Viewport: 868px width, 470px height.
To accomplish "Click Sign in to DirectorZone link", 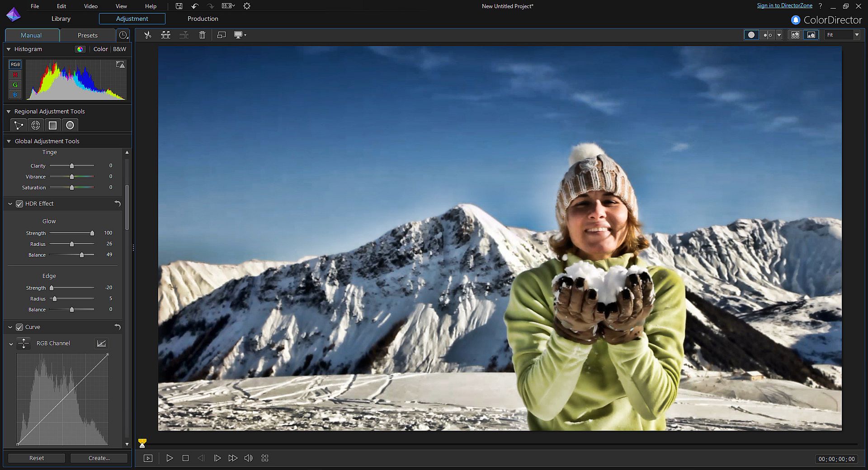I will 784,5.
